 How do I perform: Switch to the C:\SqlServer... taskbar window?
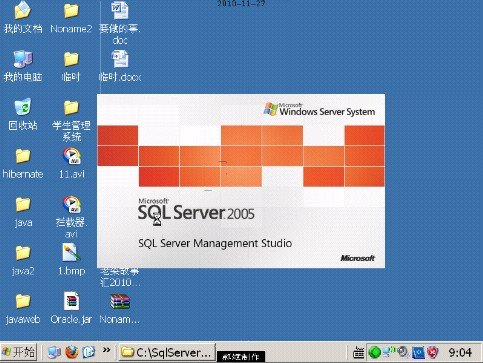pyautogui.click(x=167, y=352)
